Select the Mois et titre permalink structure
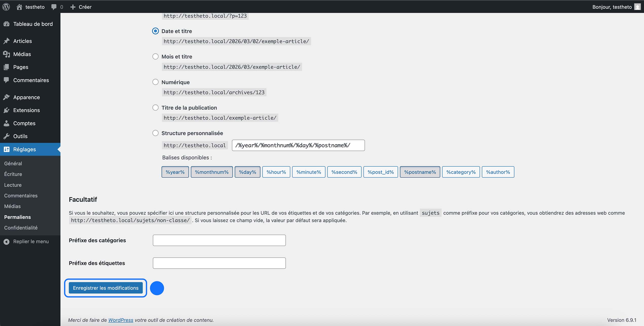The height and width of the screenshot is (326, 644). (155, 56)
